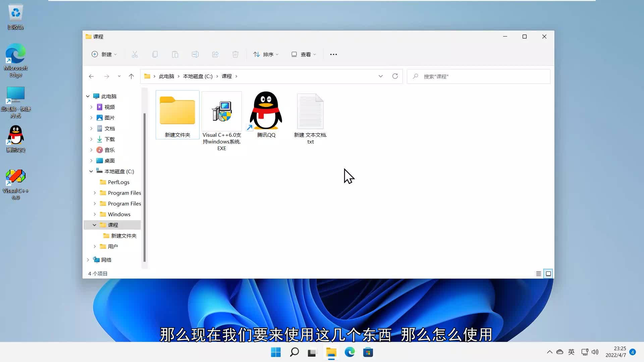Open notification badge showing 4
The image size is (644, 362).
633,352
